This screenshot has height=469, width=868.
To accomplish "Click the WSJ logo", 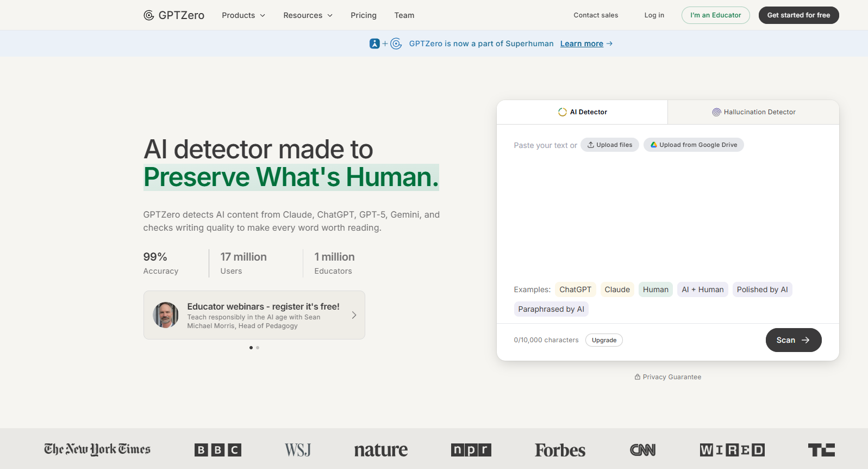I will (298, 450).
